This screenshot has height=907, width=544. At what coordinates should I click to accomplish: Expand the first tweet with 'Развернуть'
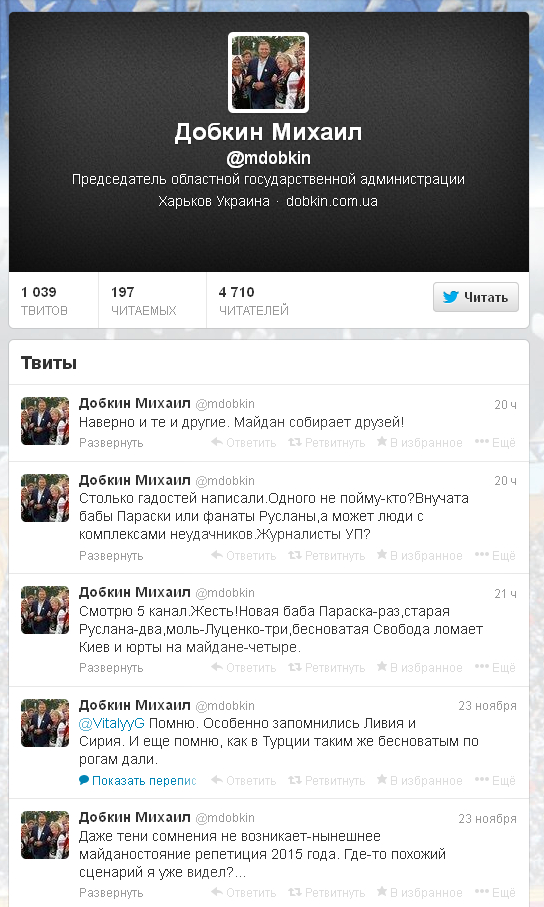pos(111,443)
